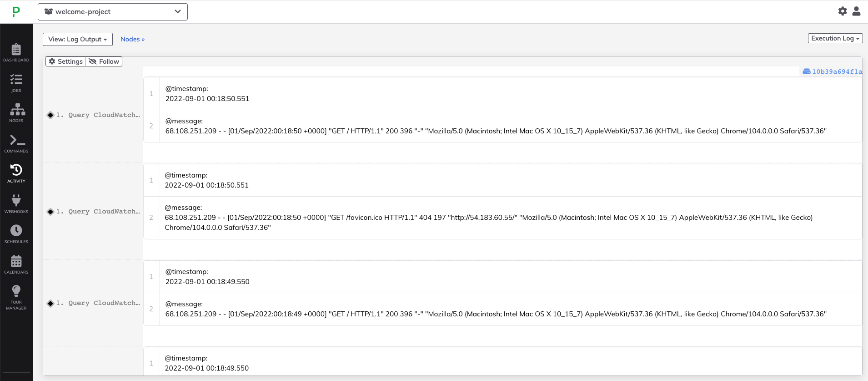Open system settings gear icon
Image resolution: width=868 pixels, height=381 pixels.
pyautogui.click(x=843, y=11)
